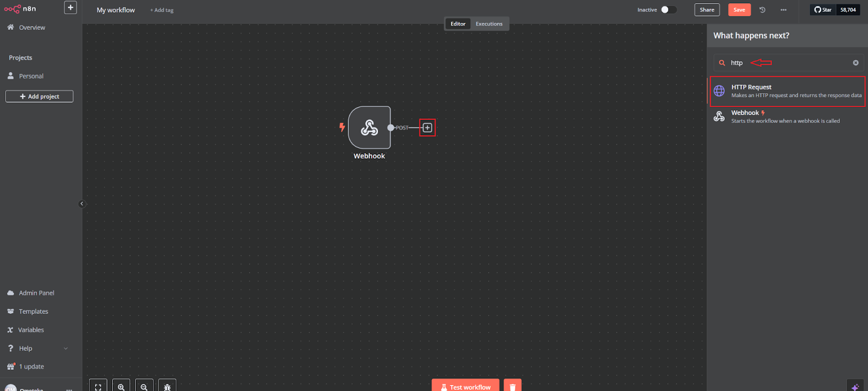
Task: Click Add tag link
Action: click(162, 10)
